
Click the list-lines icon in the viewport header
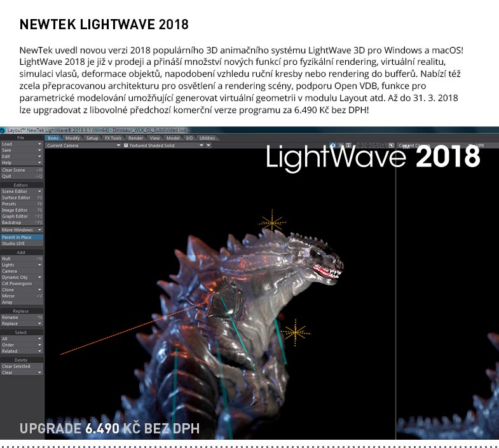(341, 145)
